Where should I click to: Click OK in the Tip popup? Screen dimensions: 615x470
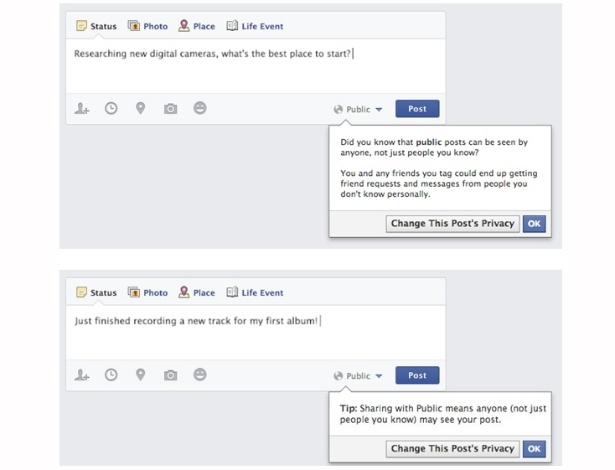click(534, 449)
